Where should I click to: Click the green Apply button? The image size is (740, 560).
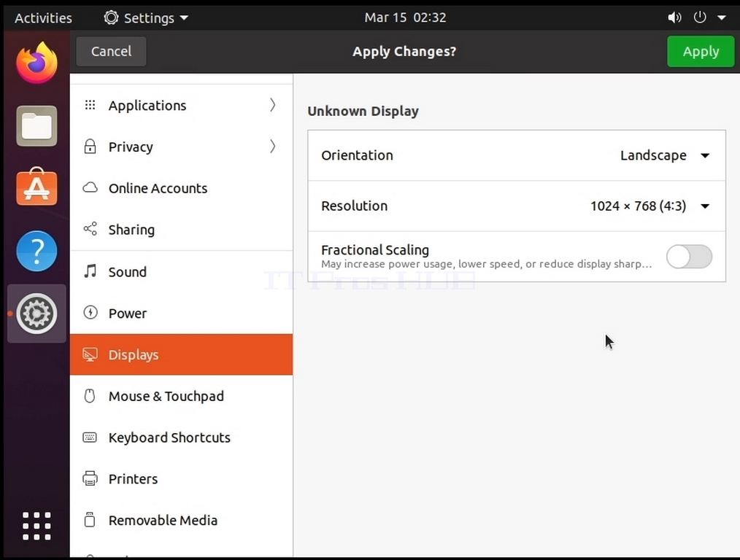pyautogui.click(x=701, y=51)
